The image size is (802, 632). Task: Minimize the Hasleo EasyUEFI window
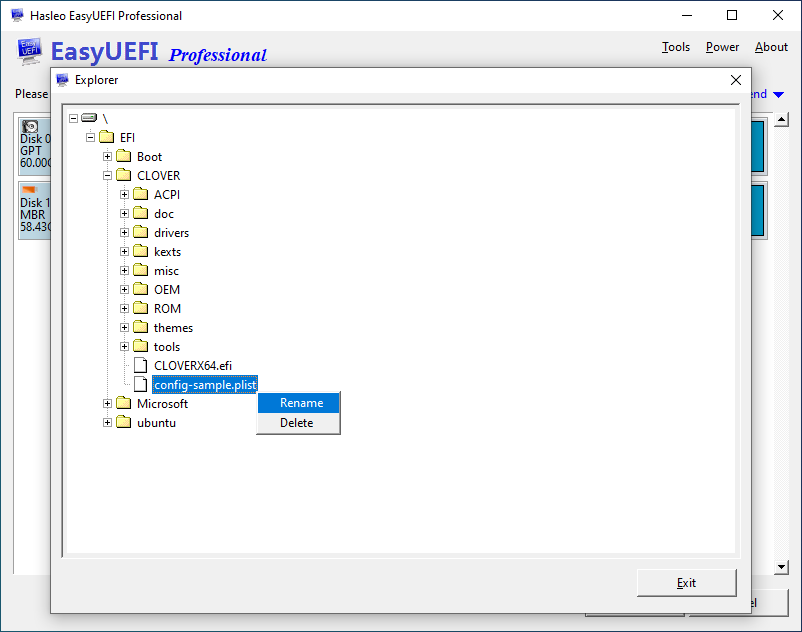[687, 15]
